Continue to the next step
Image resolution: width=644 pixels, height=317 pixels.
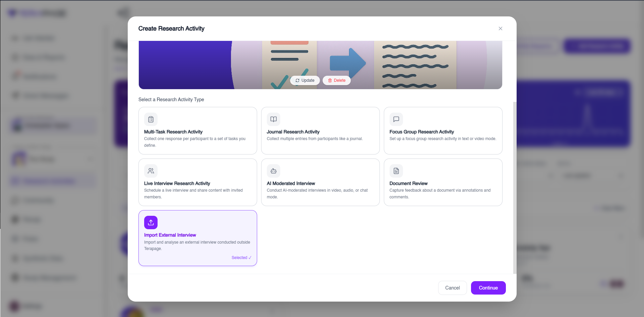point(488,288)
